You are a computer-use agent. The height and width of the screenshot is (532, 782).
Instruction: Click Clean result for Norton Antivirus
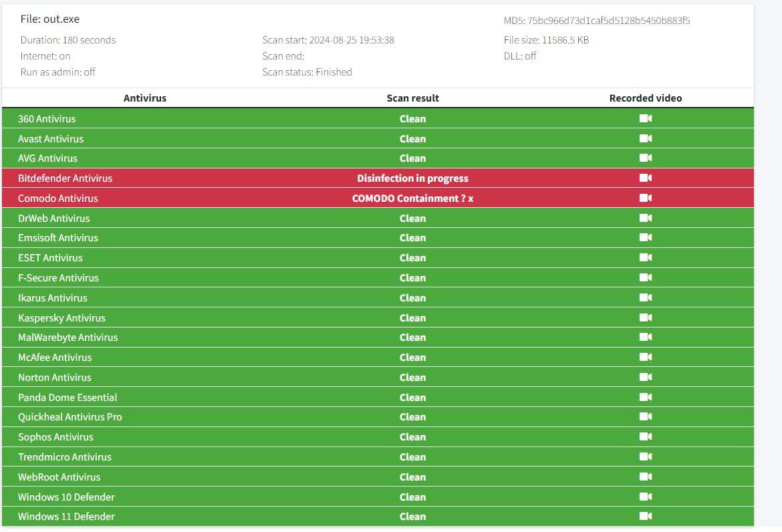click(x=412, y=377)
